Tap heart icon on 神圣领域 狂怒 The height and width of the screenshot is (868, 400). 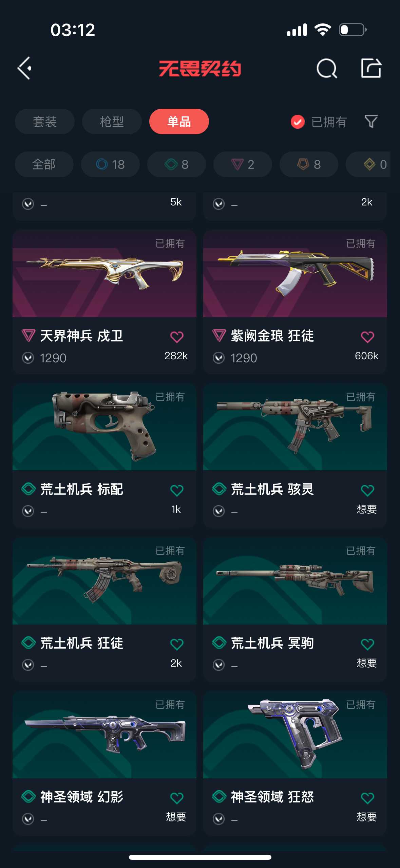point(367,798)
